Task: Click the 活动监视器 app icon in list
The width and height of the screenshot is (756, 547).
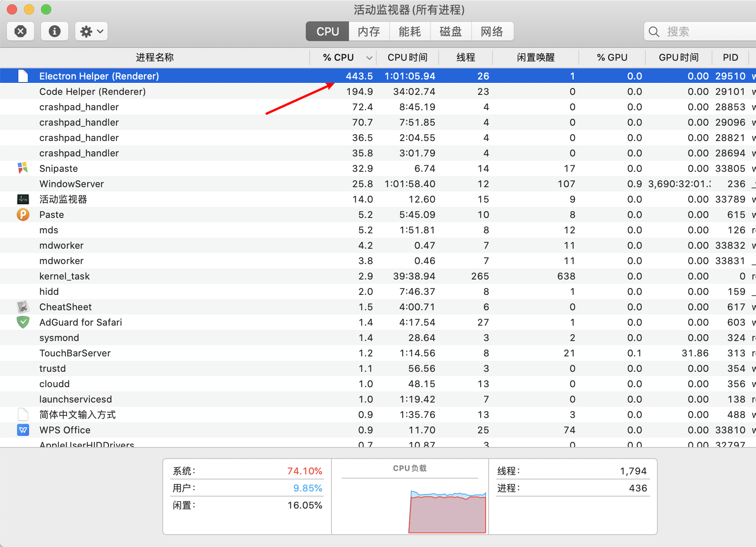Action: coord(23,199)
